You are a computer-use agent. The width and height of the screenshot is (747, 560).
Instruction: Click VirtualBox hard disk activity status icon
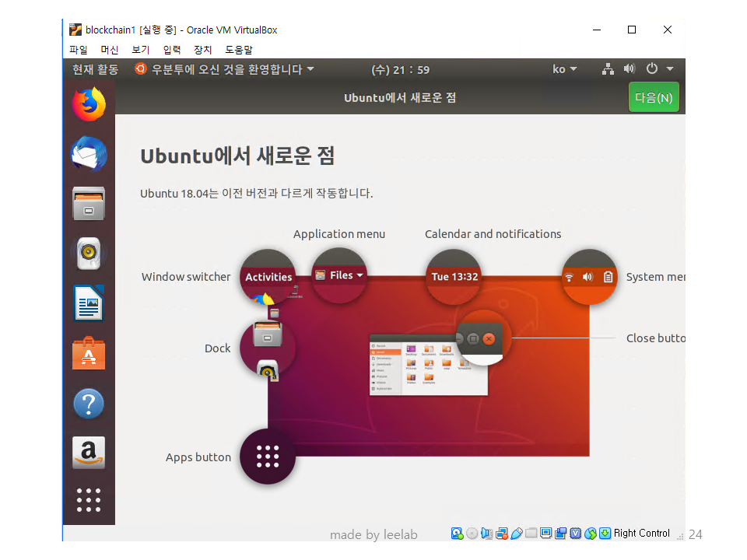pyautogui.click(x=457, y=534)
